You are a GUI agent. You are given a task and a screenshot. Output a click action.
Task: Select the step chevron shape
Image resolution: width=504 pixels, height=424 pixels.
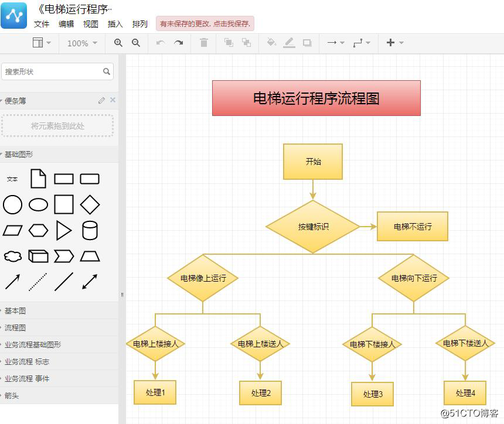click(64, 257)
